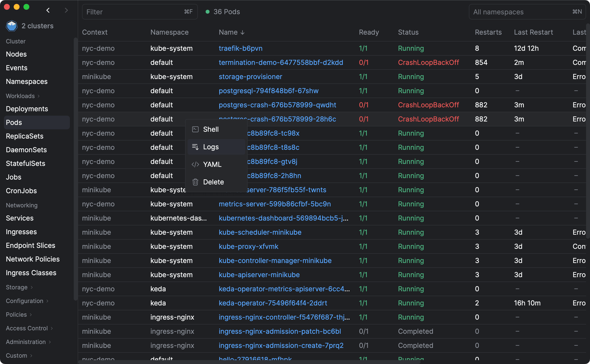The height and width of the screenshot is (364, 590).
Task: Click the 2 clusters header icon
Action: [x=12, y=26]
